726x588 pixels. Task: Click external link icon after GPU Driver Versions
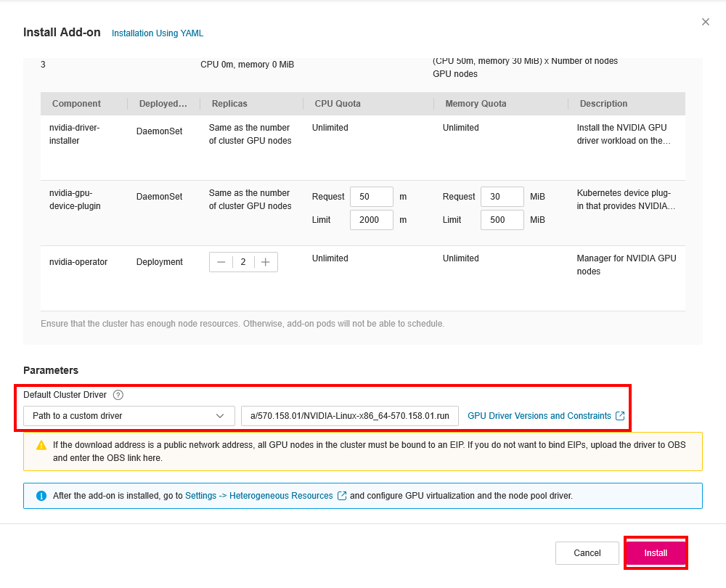[620, 416]
